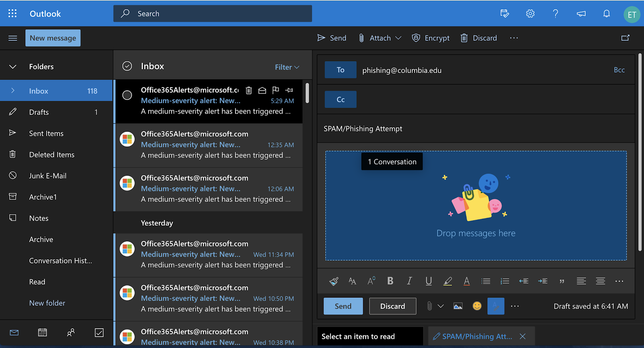The height and width of the screenshot is (348, 644).
Task: Apply quote formatting
Action: pyautogui.click(x=562, y=281)
